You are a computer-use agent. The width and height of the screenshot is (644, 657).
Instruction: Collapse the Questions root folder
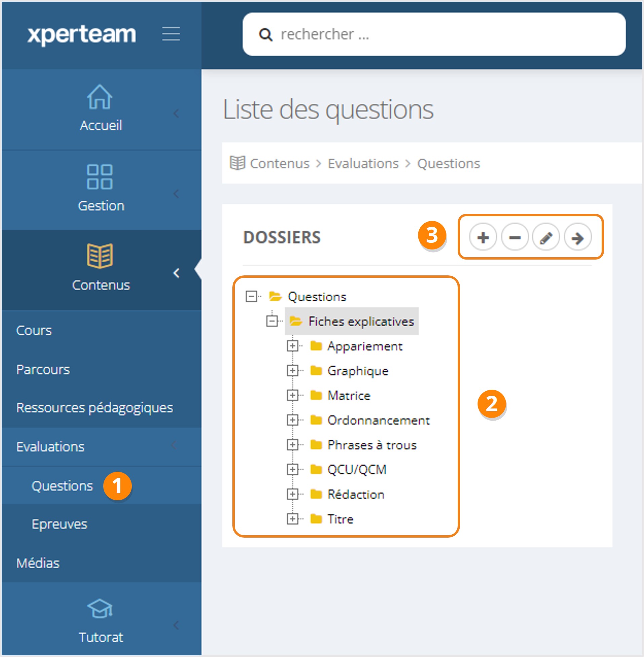tap(251, 297)
